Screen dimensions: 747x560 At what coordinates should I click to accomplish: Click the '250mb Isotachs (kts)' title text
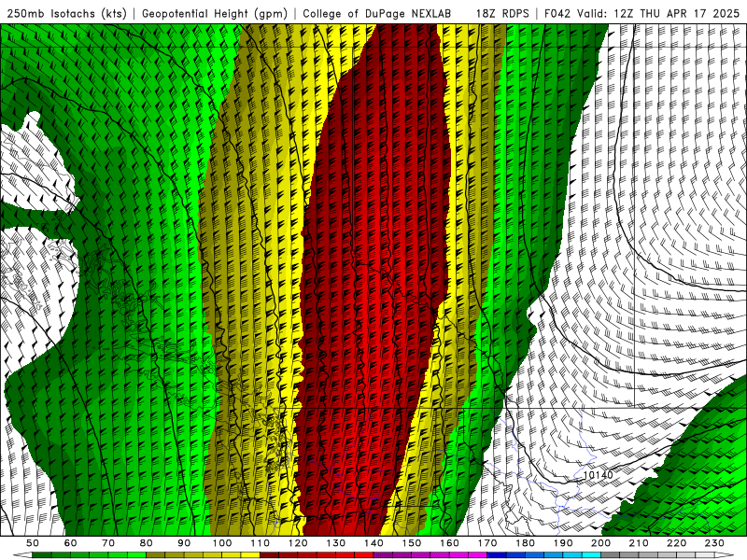pyautogui.click(x=66, y=13)
